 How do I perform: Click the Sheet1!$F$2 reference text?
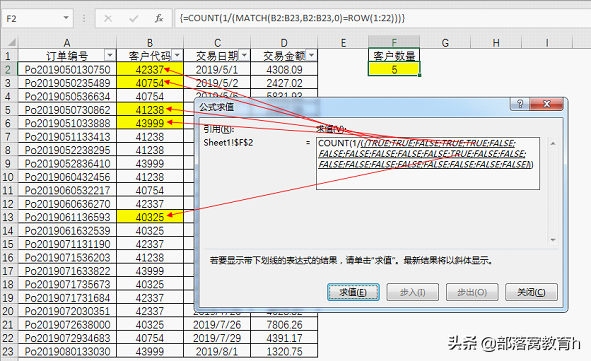click(x=228, y=143)
